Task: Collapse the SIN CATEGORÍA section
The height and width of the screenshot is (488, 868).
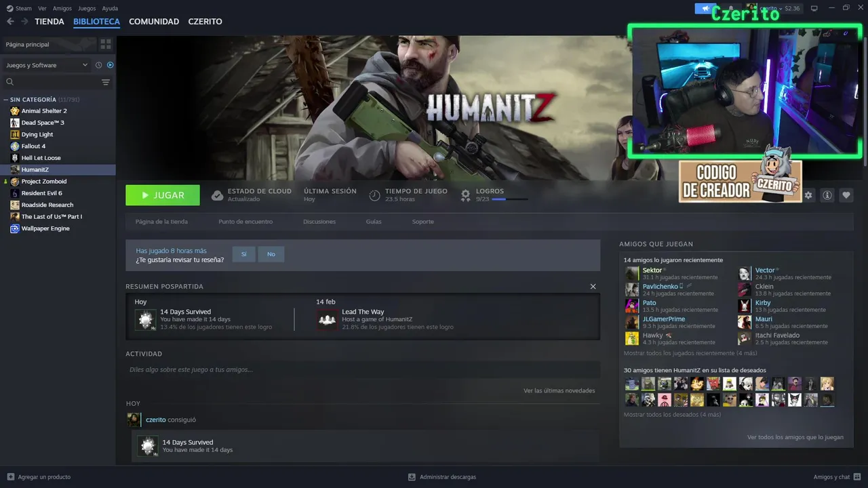Action: (6, 100)
